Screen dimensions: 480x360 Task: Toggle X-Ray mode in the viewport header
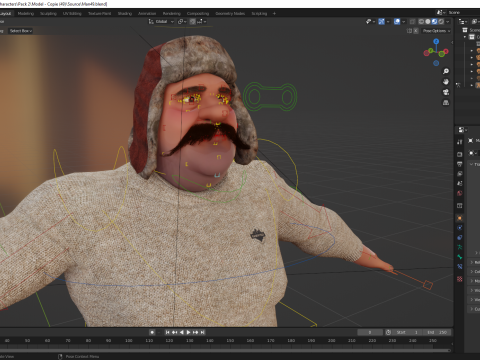413,22
